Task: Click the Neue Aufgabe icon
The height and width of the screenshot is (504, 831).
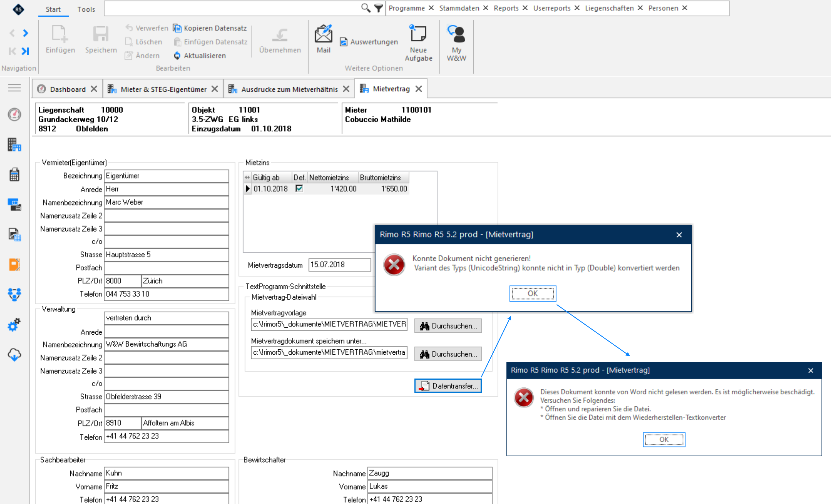Action: click(x=418, y=34)
